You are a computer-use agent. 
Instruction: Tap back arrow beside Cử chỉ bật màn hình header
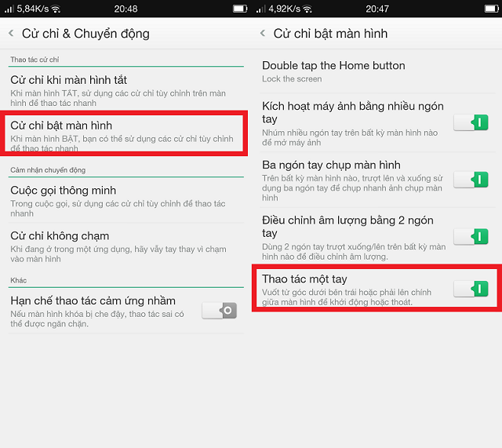263,34
